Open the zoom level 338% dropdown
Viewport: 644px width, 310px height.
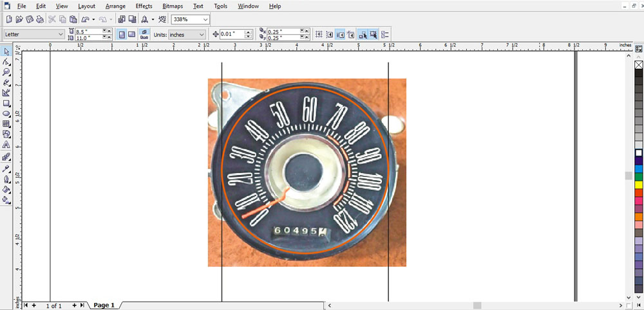point(206,19)
